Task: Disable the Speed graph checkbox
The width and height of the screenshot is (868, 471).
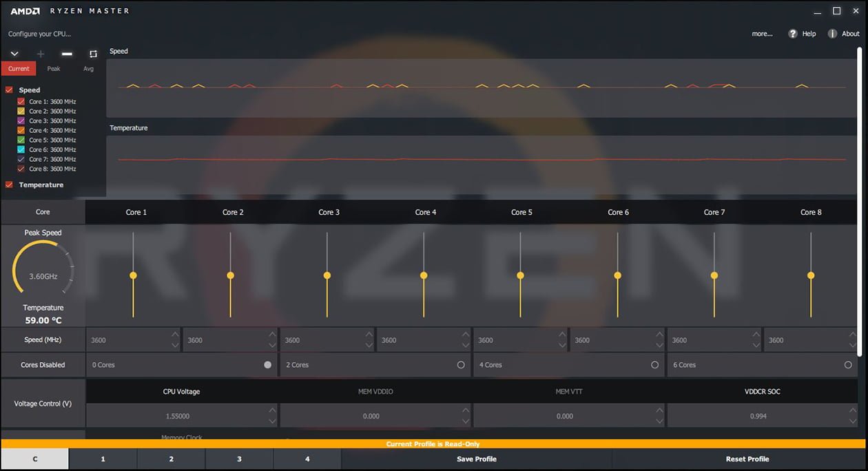Action: coord(9,90)
